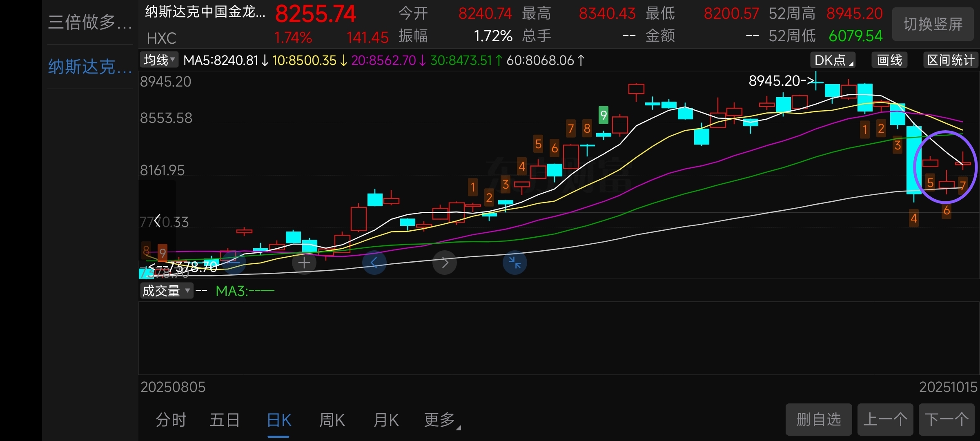Enable the 画线 drawing mode
The image size is (980, 441).
[x=890, y=60]
